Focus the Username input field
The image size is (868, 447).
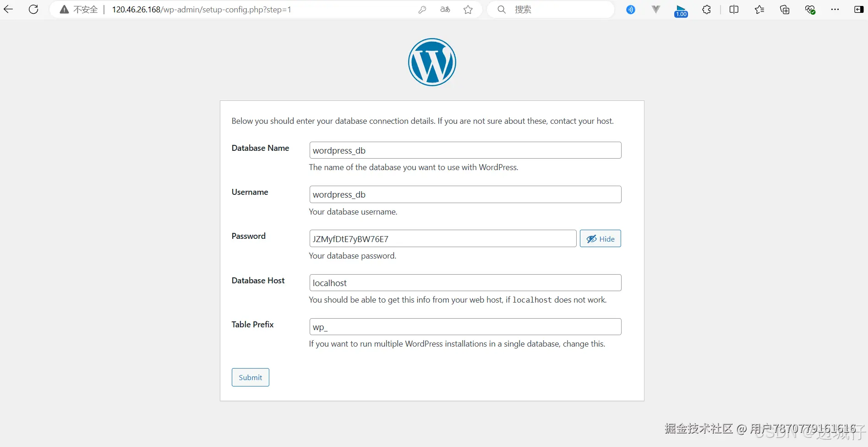pyautogui.click(x=465, y=194)
